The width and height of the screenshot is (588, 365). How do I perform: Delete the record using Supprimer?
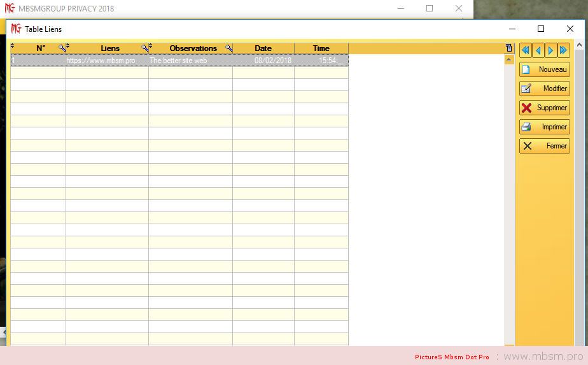545,108
